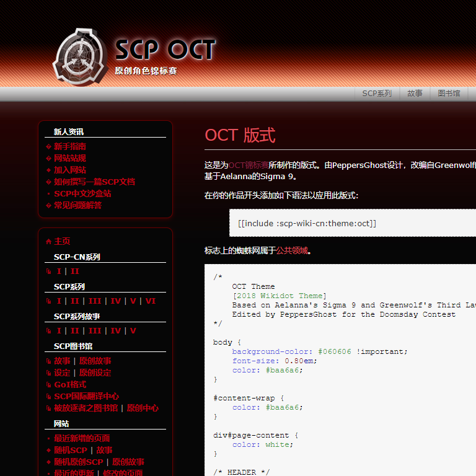Image resolution: width=476 pixels, height=476 pixels.
Task: Open the 加入网站 sidebar link
Action: (70, 170)
